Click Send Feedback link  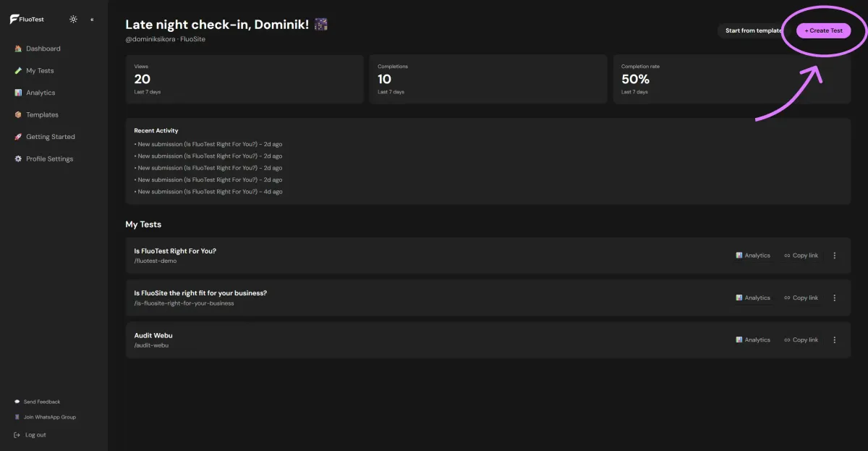point(42,402)
